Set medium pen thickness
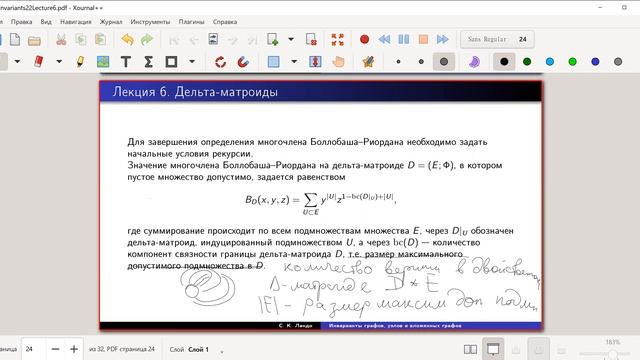The height and width of the screenshot is (360, 640). (x=421, y=62)
